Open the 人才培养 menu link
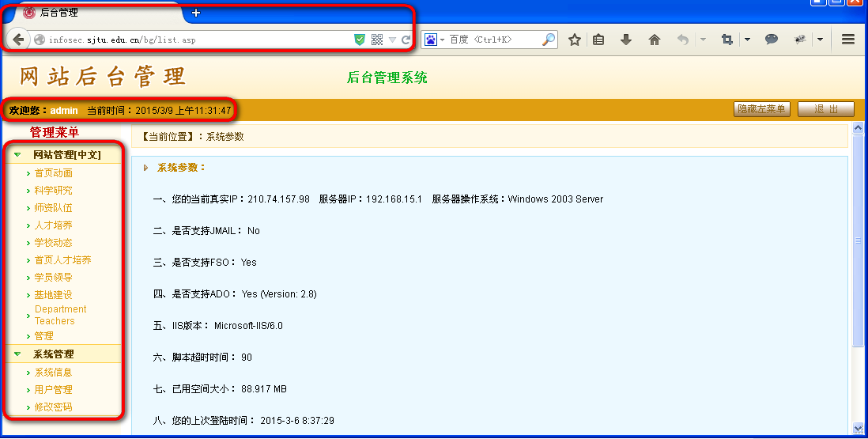 coord(53,225)
